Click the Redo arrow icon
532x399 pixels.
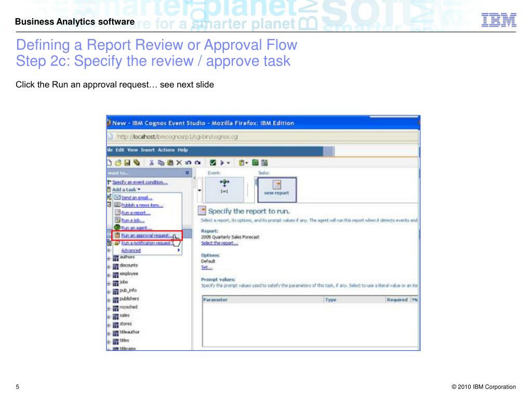click(x=197, y=163)
